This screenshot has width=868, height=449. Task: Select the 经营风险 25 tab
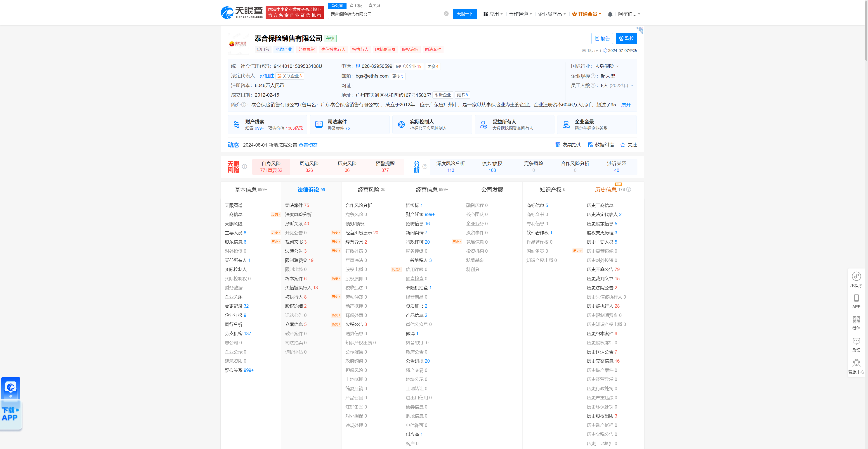(371, 190)
